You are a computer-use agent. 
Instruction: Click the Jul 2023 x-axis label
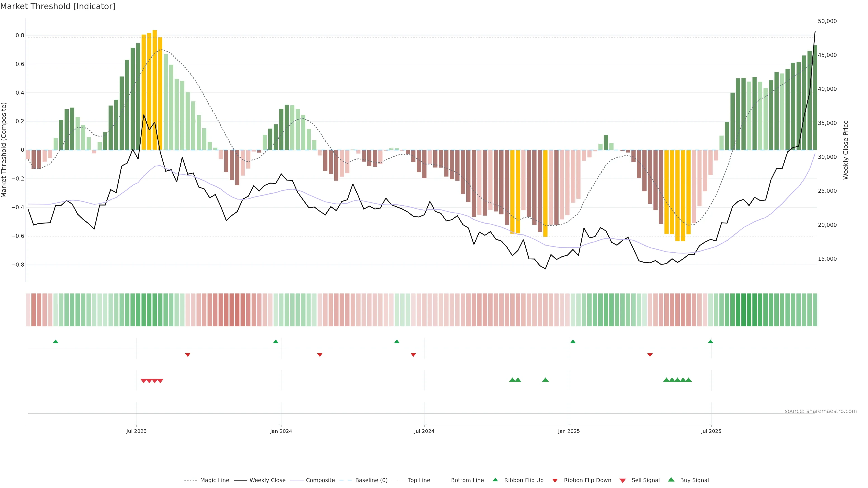coord(137,431)
